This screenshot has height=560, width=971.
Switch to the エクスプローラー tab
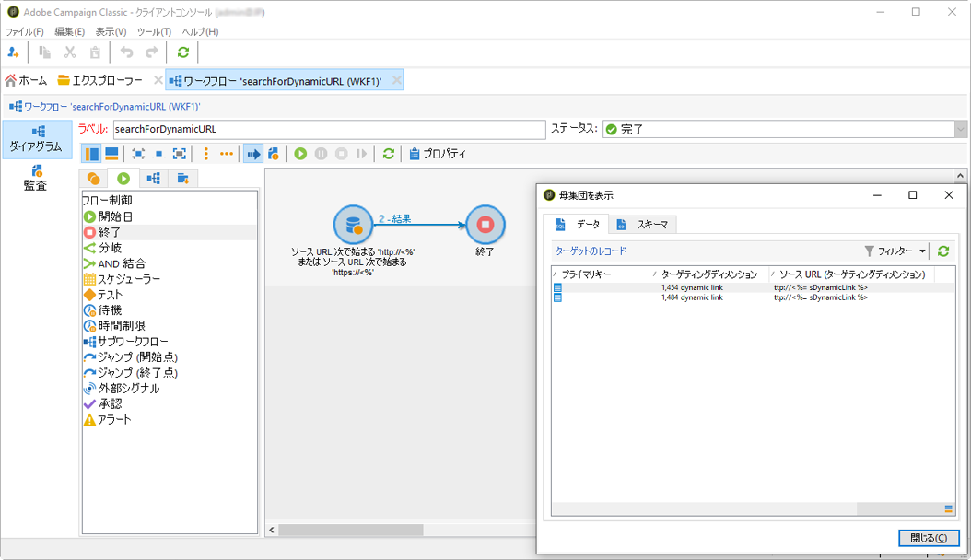tap(100, 80)
